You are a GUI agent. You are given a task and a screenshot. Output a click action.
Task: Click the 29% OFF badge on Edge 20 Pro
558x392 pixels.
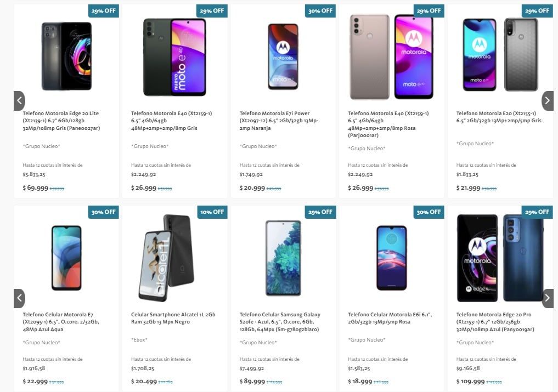538,212
